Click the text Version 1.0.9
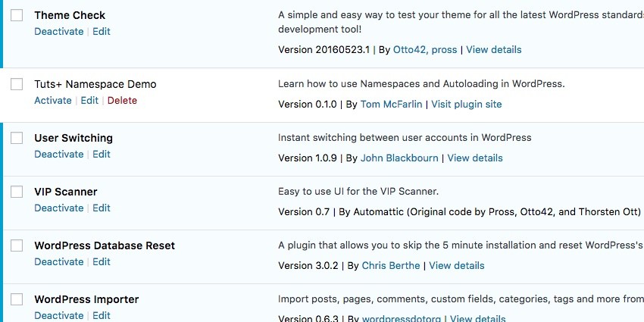 pyautogui.click(x=307, y=158)
